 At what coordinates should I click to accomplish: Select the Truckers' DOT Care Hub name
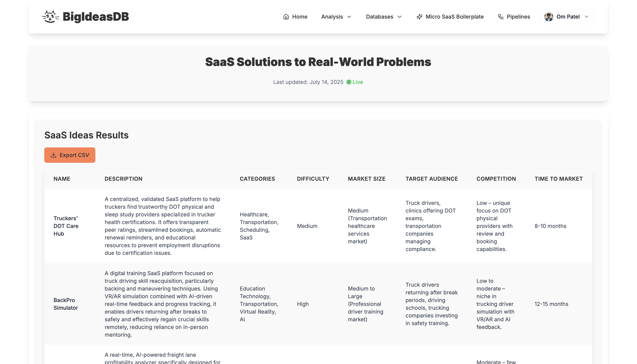click(66, 226)
